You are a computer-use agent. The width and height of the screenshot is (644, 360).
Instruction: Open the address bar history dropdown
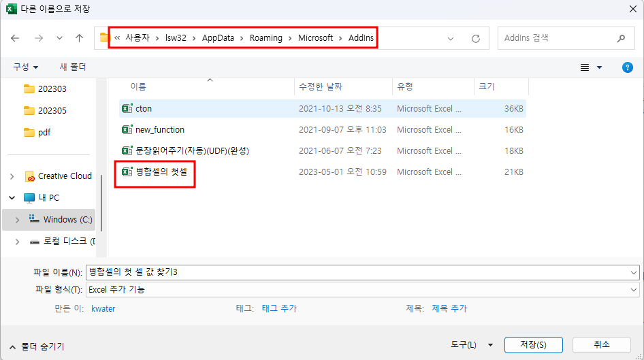(451, 39)
